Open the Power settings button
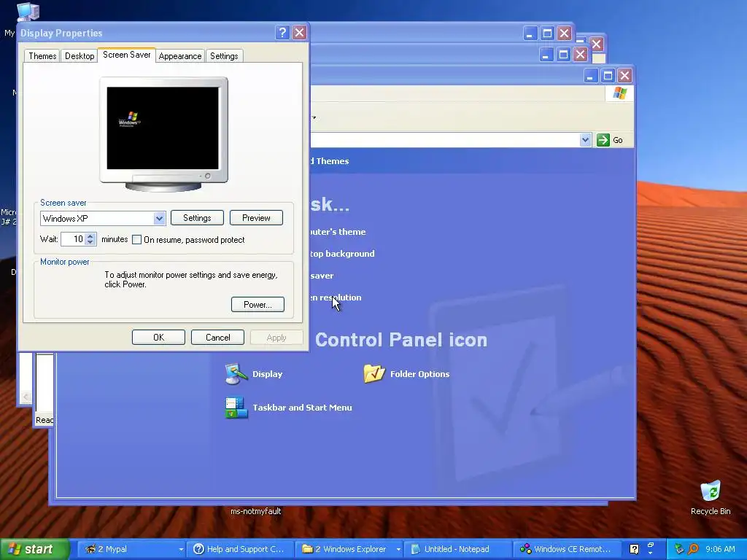Image resolution: width=747 pixels, height=560 pixels. 258,304
